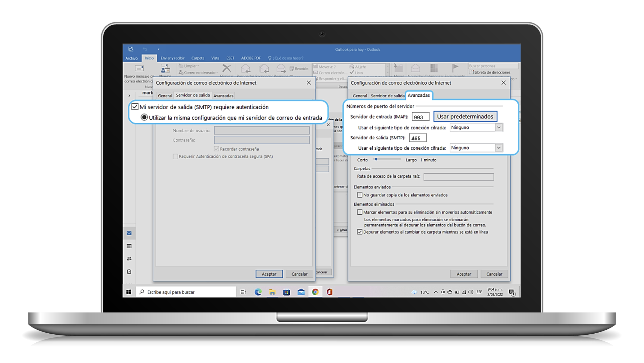
Task: Click the New items icon in ribbon
Action: coord(165,68)
